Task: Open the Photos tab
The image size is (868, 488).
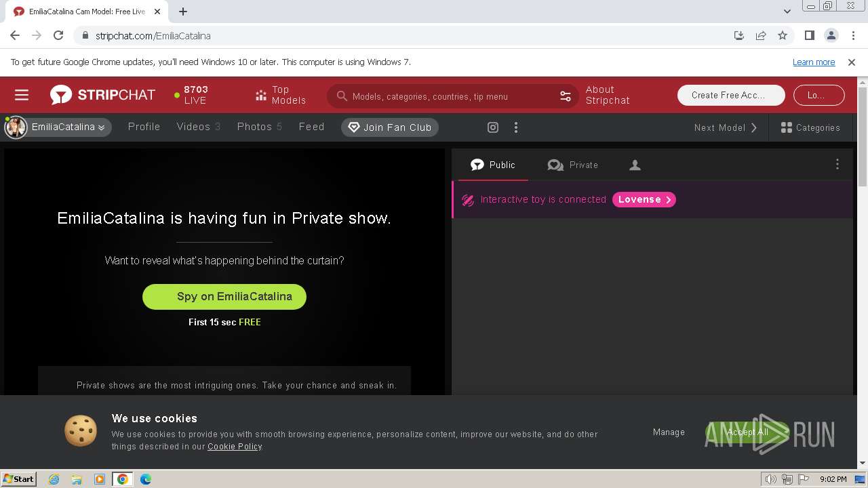Action: [x=259, y=127]
